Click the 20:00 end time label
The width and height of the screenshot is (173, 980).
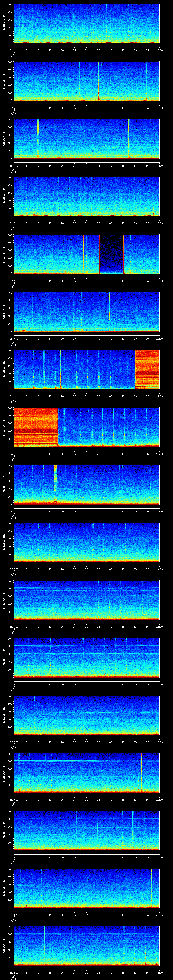(x=159, y=339)
